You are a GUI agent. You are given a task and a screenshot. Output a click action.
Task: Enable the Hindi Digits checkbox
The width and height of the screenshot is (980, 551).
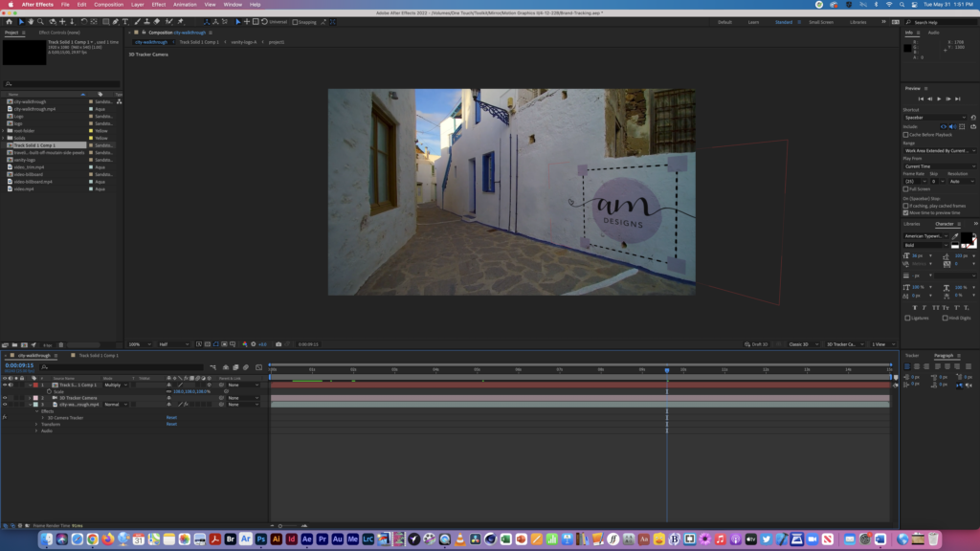[945, 318]
